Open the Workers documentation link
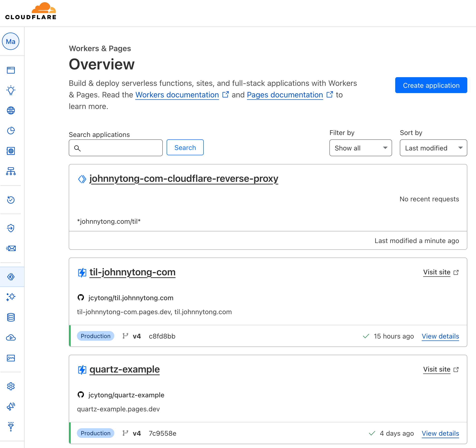 tap(177, 95)
